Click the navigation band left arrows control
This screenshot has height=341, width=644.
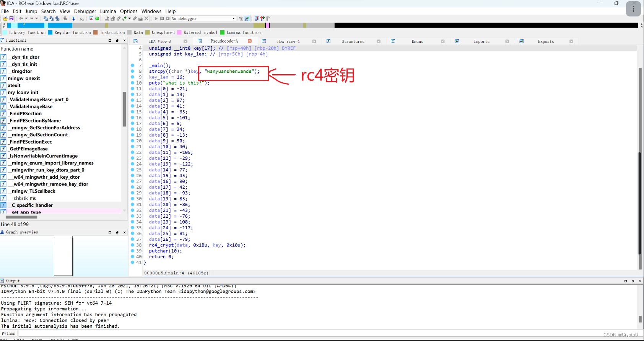pos(4,25)
